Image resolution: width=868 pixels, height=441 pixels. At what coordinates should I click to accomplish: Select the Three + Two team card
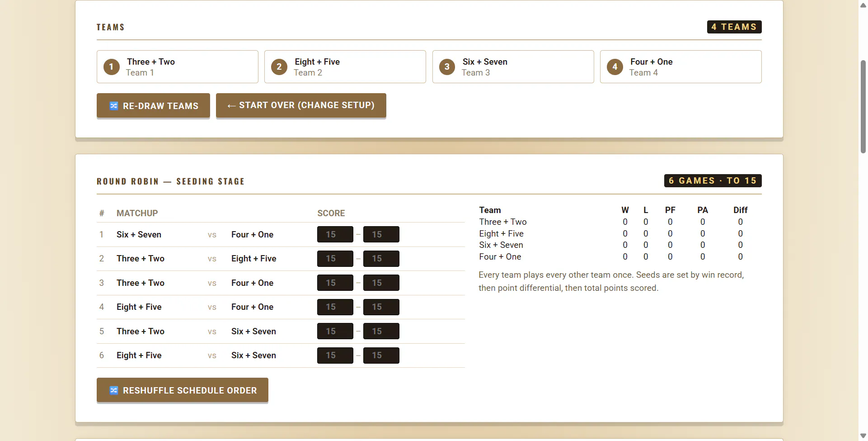(178, 67)
